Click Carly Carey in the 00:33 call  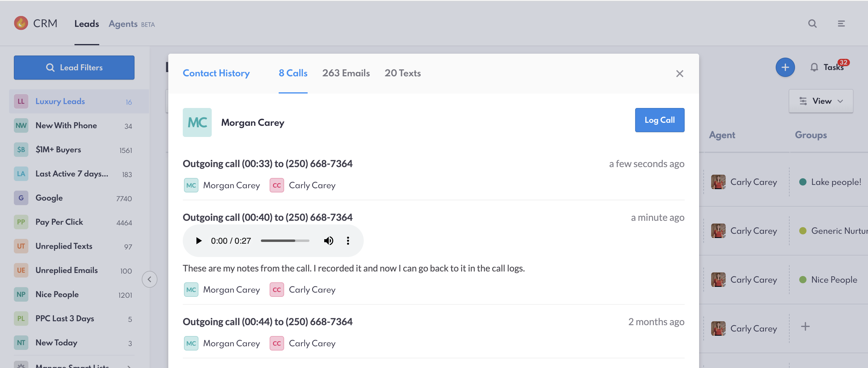point(302,185)
